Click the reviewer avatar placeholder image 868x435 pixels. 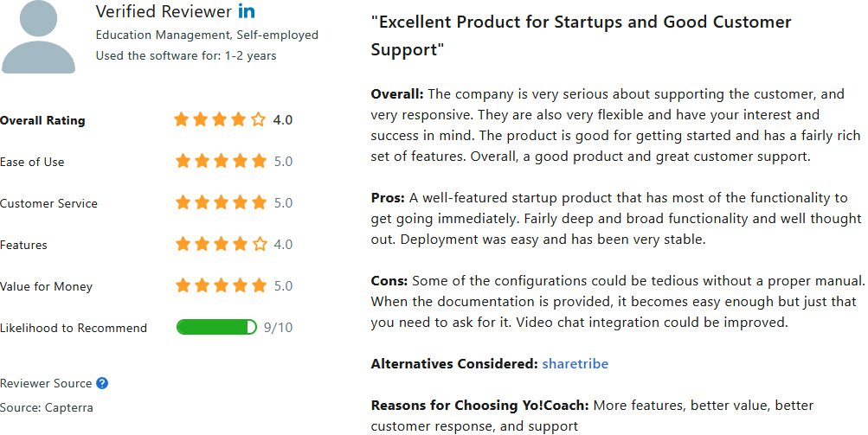[x=38, y=36]
